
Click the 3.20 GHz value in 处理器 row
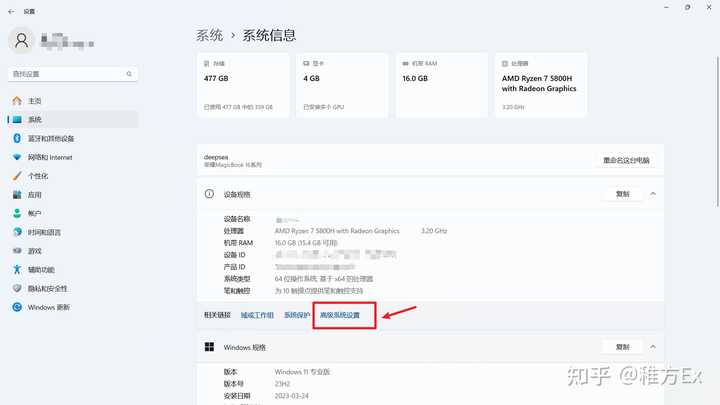[434, 231]
